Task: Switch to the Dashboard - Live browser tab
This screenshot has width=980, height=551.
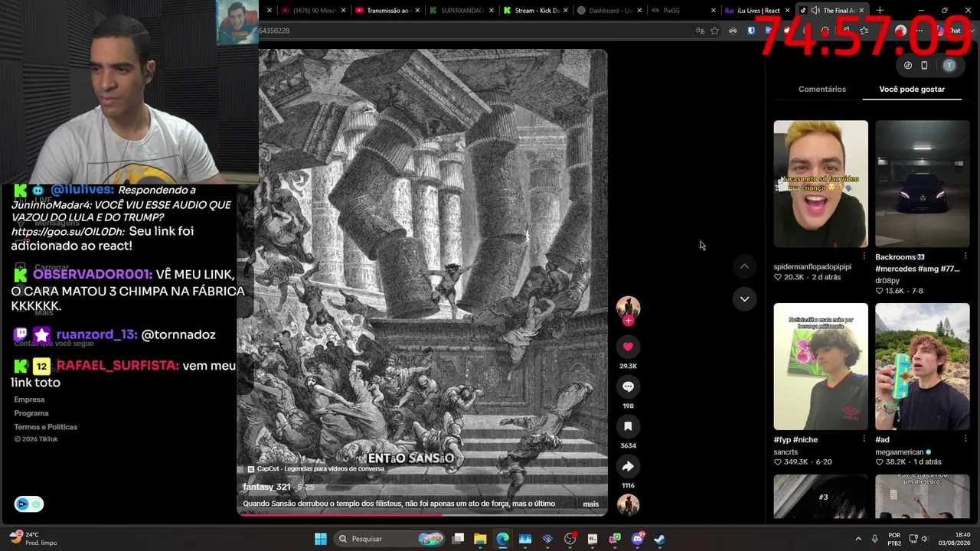Action: (608, 11)
